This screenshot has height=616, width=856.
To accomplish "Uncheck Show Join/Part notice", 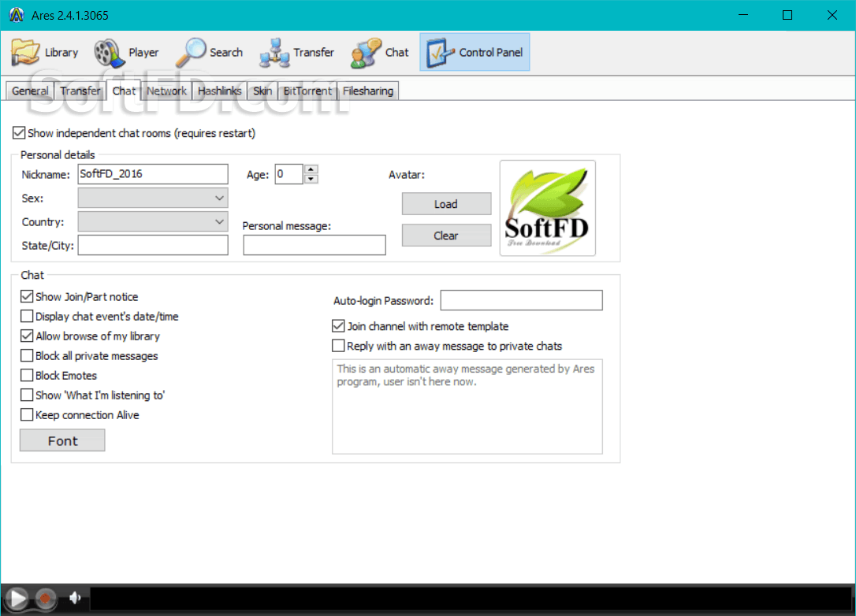I will (27, 296).
